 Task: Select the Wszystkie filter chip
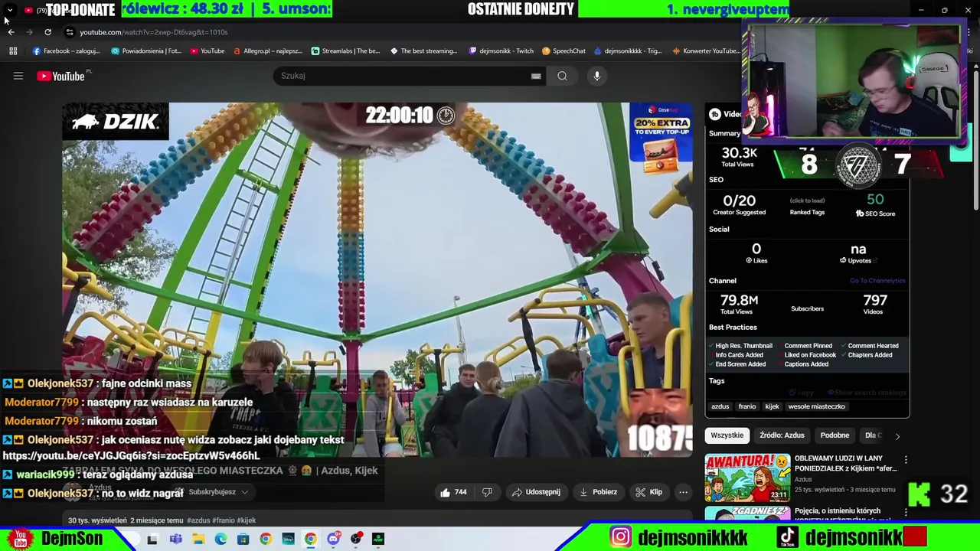point(727,435)
